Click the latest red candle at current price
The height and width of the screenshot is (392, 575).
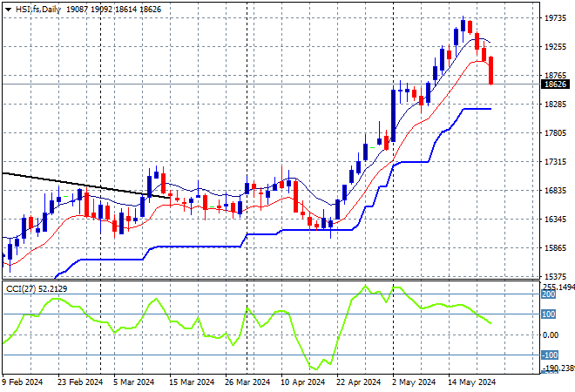point(490,71)
